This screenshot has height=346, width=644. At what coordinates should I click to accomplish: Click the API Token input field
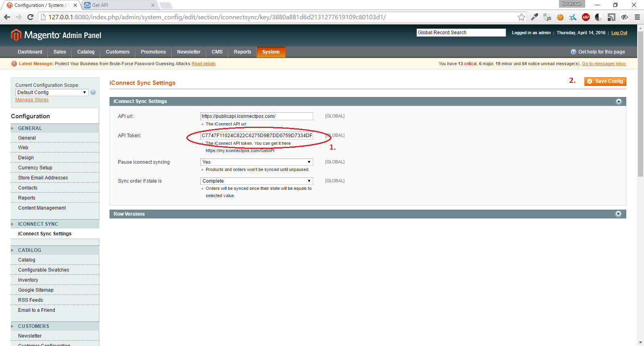click(257, 135)
